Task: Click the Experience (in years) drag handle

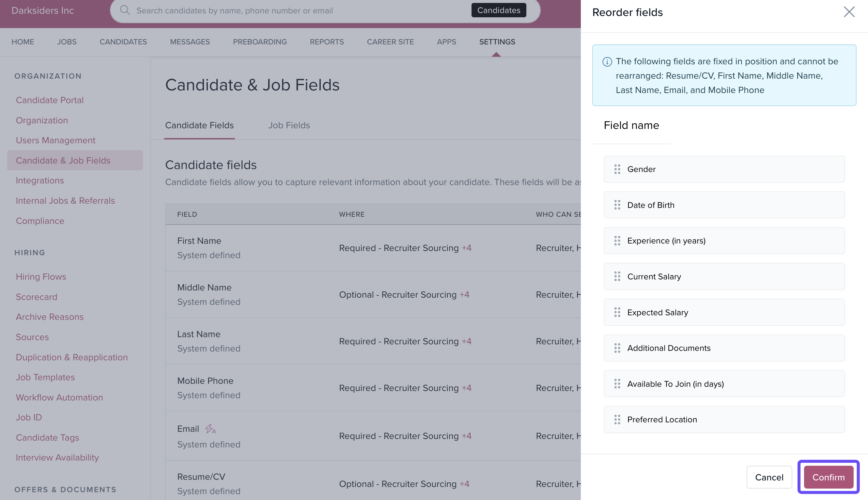Action: click(617, 241)
